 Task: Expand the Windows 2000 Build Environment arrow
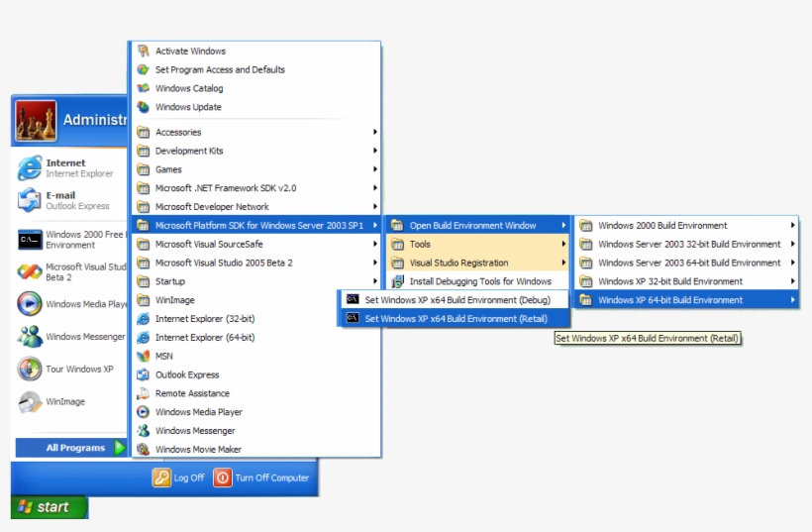tap(792, 225)
